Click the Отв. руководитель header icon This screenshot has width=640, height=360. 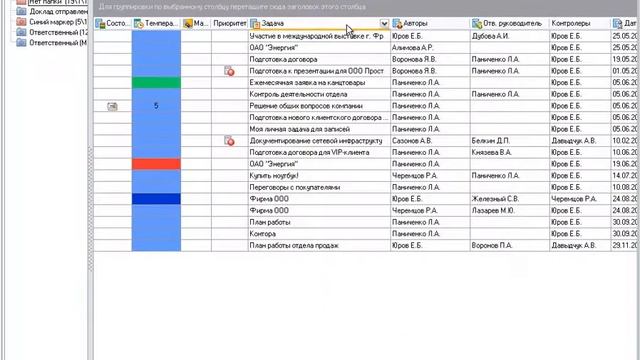[x=477, y=24]
